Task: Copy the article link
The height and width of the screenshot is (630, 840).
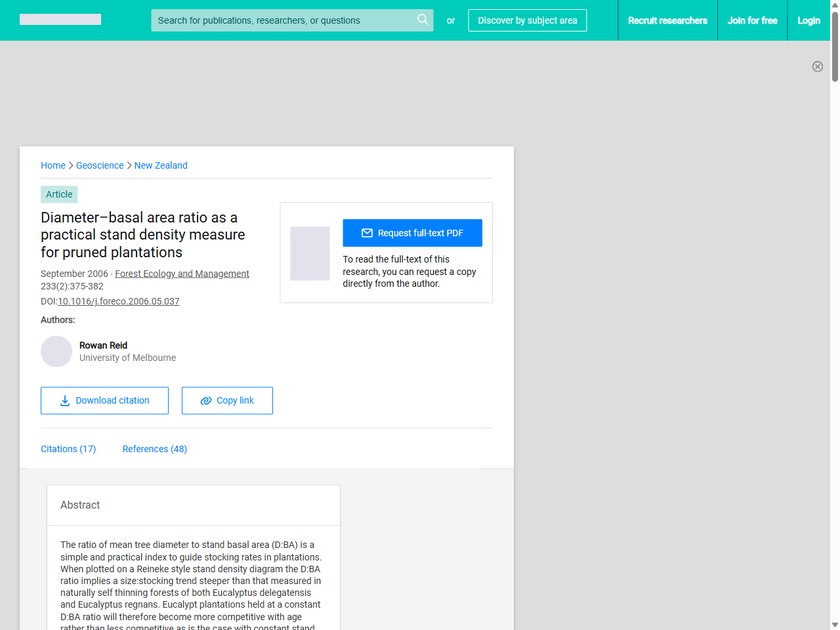Action: (x=227, y=400)
